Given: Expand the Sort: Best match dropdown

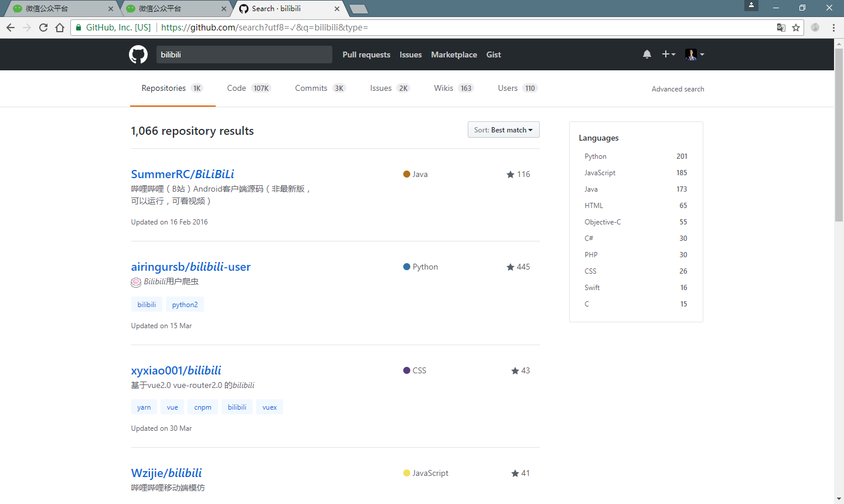Looking at the screenshot, I should tap(503, 130).
